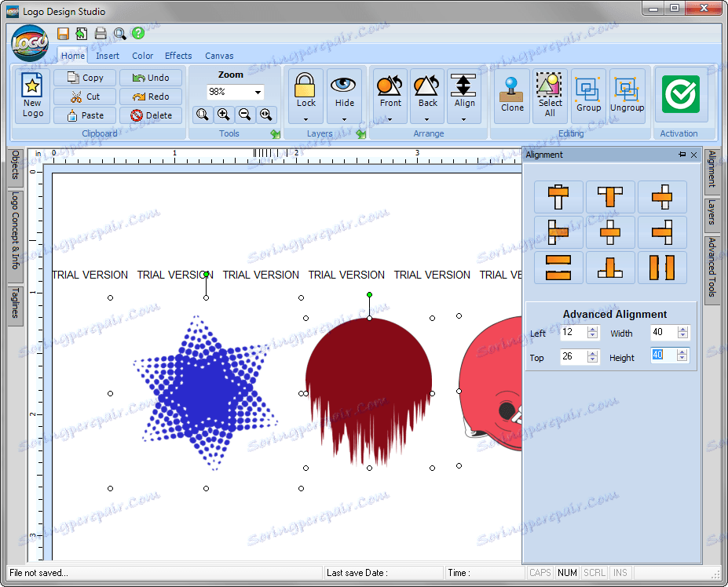The image size is (728, 587).
Task: Open the Effects ribbon tab
Action: pos(178,56)
